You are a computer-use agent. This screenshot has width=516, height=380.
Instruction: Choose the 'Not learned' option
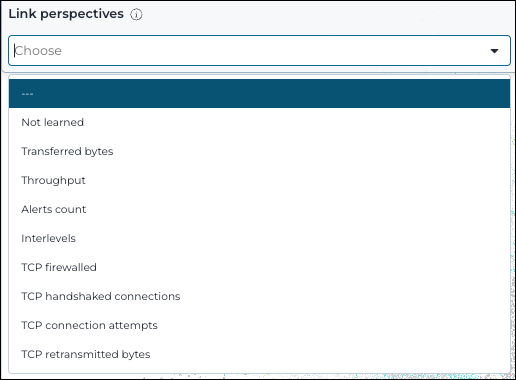pos(259,122)
